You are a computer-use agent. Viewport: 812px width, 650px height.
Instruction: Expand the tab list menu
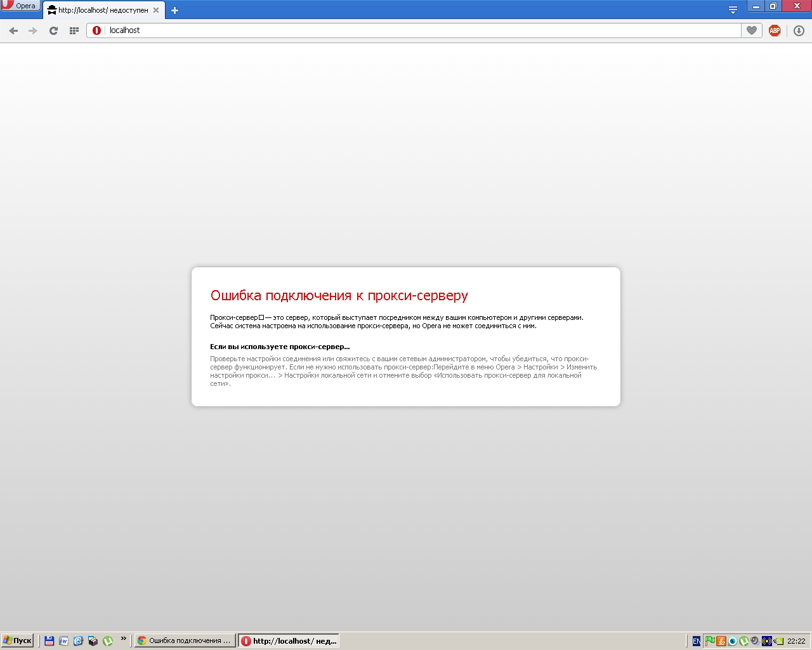733,10
